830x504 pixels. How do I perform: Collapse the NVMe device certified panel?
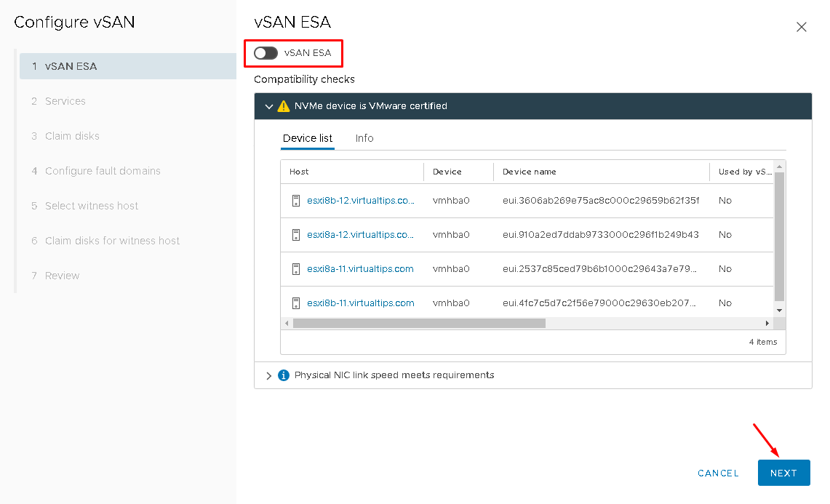[x=268, y=105]
